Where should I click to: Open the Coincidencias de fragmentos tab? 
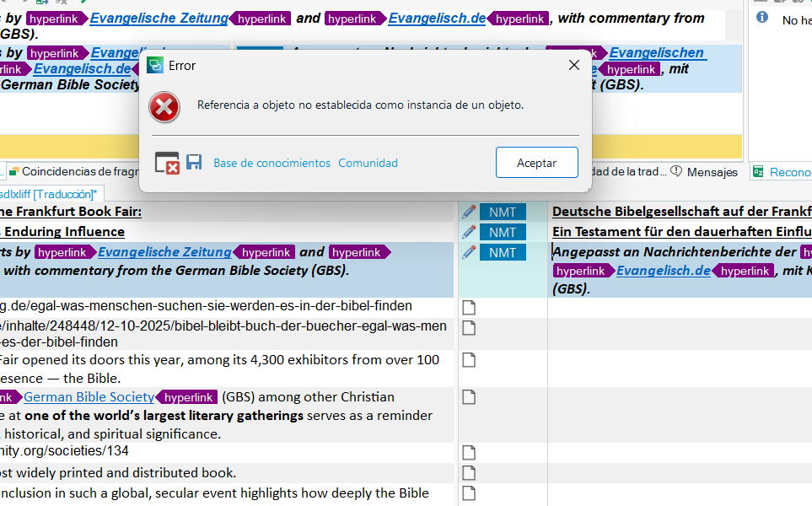click(76, 172)
